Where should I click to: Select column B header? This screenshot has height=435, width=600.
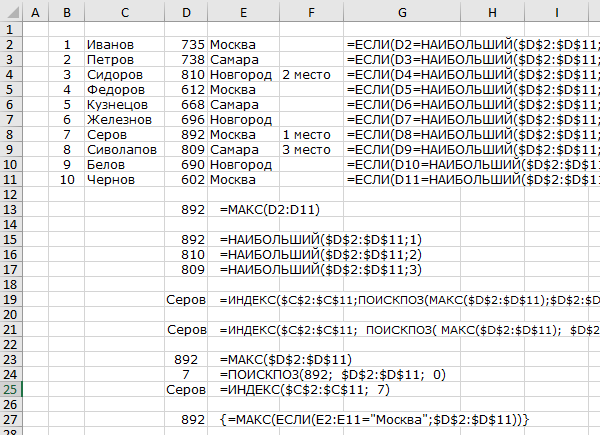(x=66, y=12)
